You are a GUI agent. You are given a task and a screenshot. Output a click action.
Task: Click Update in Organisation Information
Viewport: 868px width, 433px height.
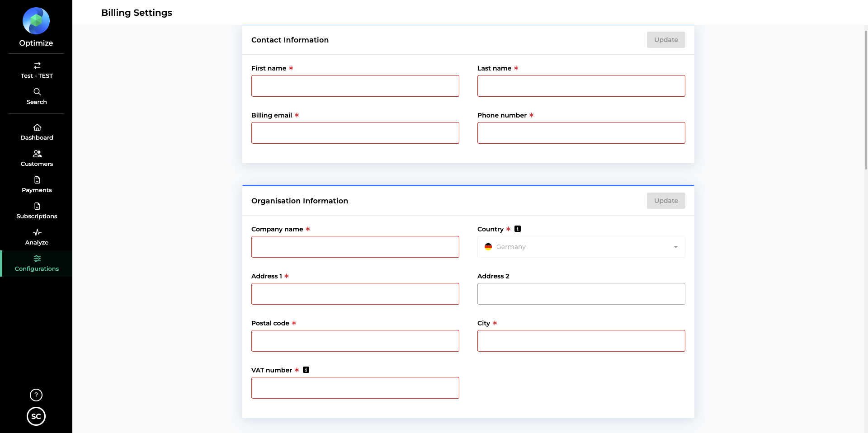[666, 201]
